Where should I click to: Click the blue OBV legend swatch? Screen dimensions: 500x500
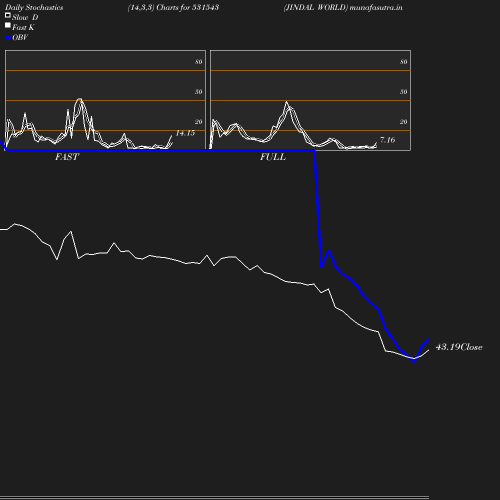[x=8, y=38]
